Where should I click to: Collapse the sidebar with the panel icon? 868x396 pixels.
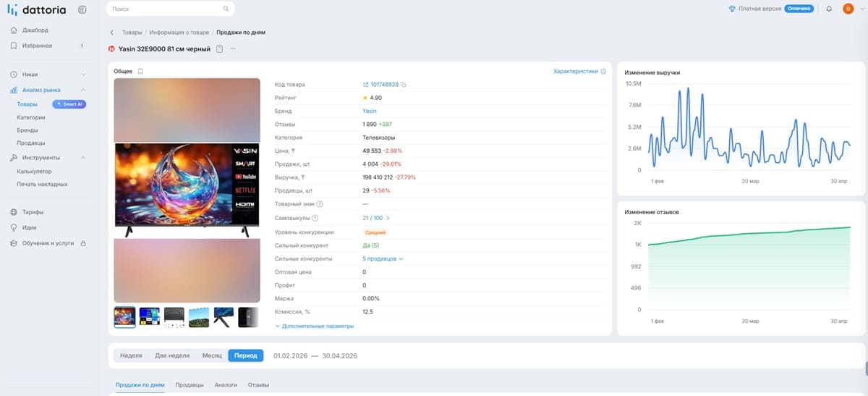point(82,9)
